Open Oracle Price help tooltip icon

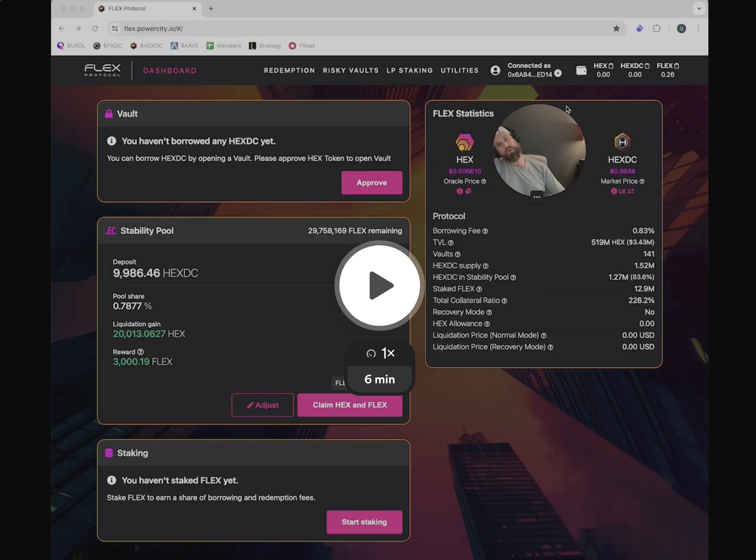coord(484,181)
